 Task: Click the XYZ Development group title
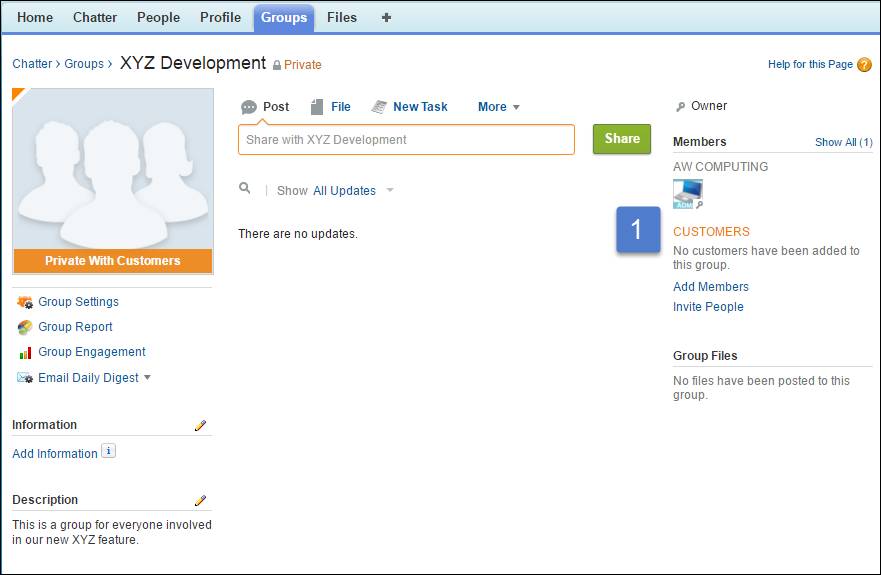(x=193, y=63)
